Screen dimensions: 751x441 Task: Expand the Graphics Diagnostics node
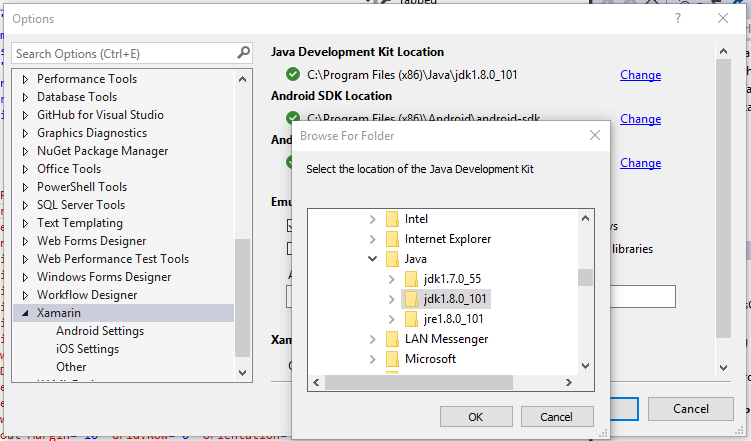click(25, 133)
